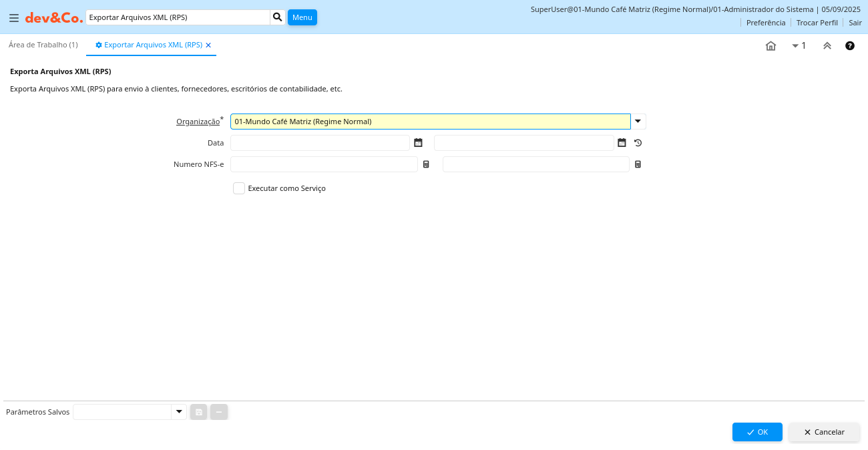Collapse header with double chevron icon
Viewport: 868px width, 450px height.
click(x=827, y=46)
